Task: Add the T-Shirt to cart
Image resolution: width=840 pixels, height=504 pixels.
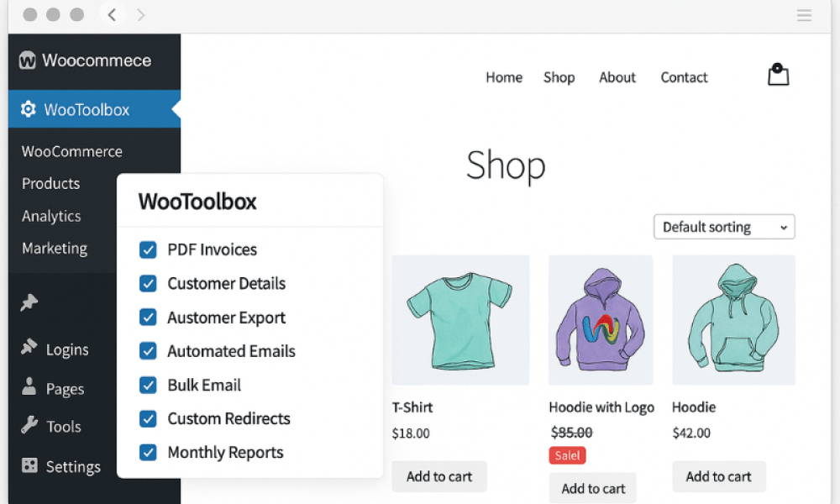Action: 438,476
